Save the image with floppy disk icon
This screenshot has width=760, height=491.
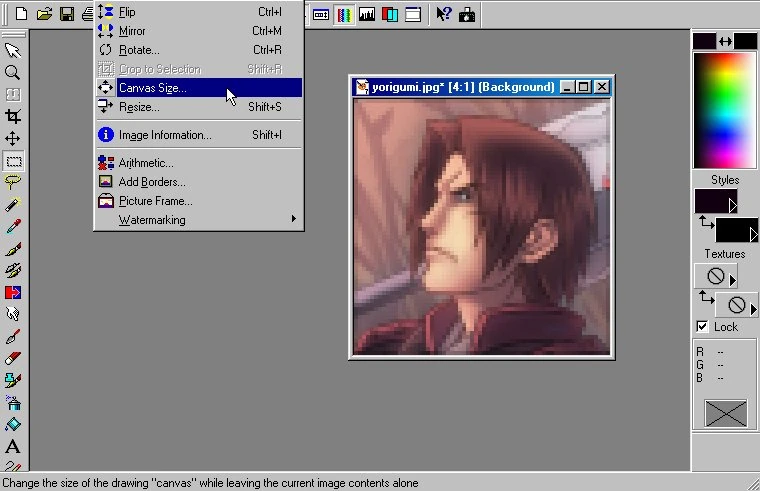[x=67, y=14]
